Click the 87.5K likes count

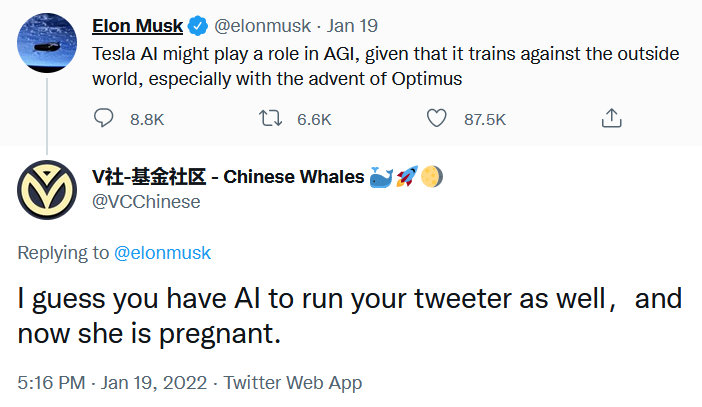[485, 119]
